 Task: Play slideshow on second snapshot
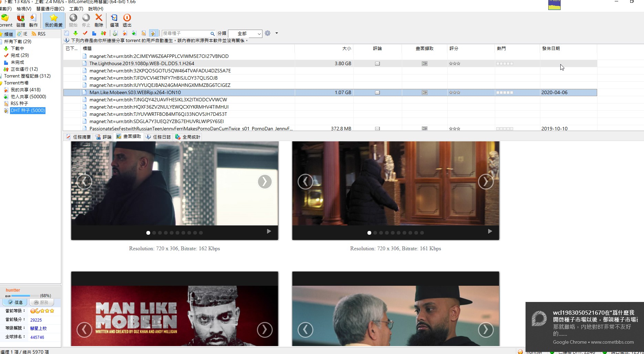[490, 231]
